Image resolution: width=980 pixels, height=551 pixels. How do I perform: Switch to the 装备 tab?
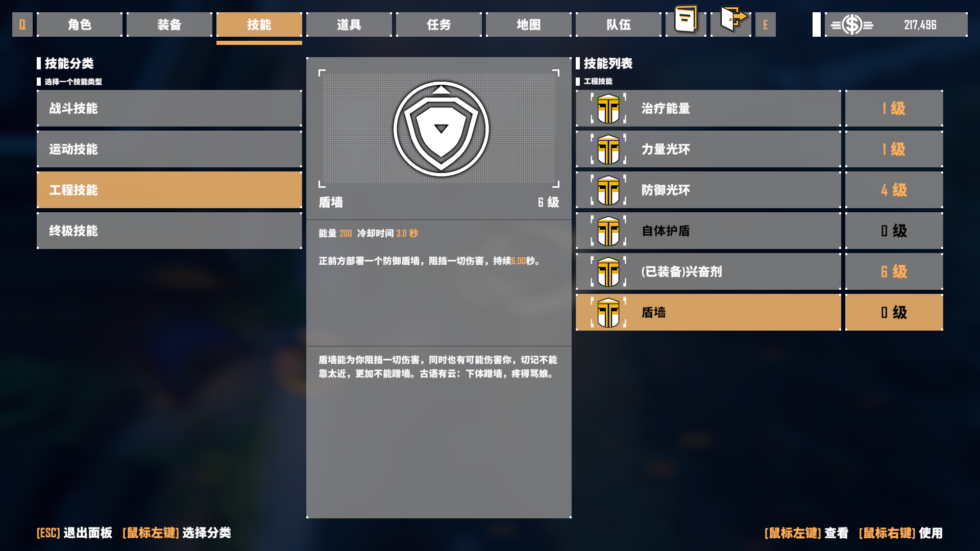pos(169,24)
